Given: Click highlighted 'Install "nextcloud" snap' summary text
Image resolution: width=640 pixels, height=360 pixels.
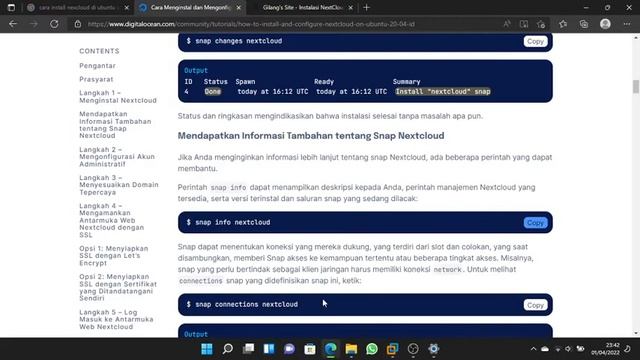Looking at the screenshot, I should tap(443, 91).
